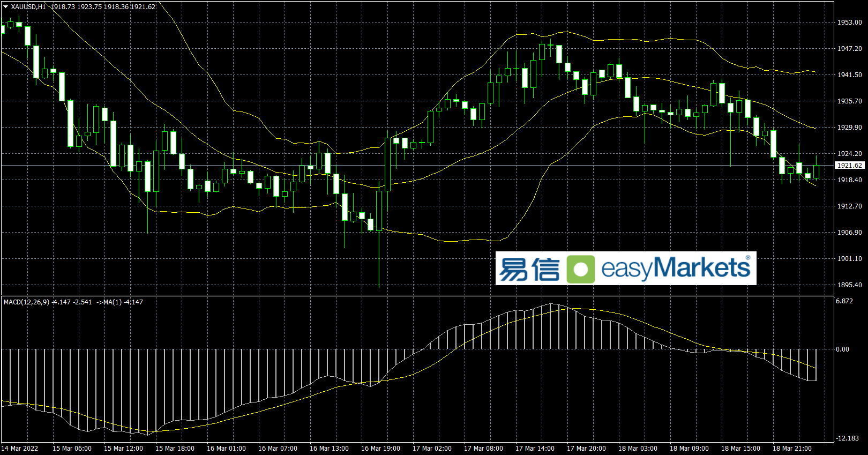Click the 1947.20 price axis label
The height and width of the screenshot is (455, 868).
pos(849,49)
